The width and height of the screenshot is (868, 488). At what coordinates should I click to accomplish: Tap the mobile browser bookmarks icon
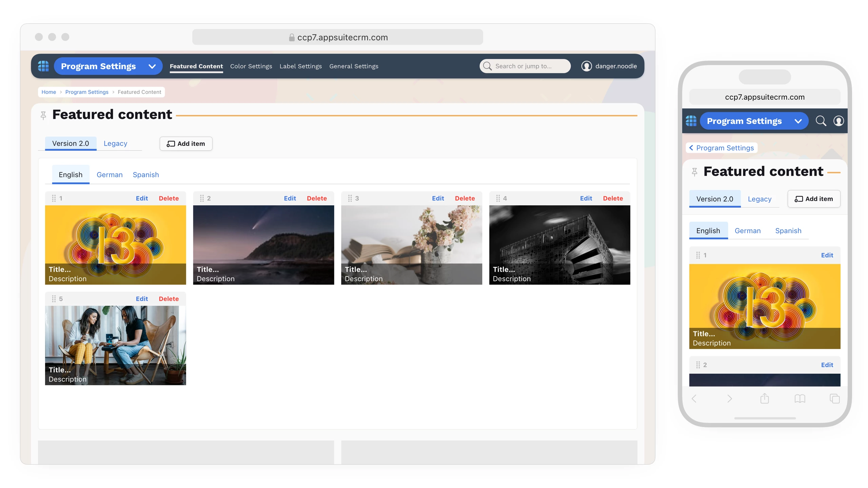pos(800,399)
